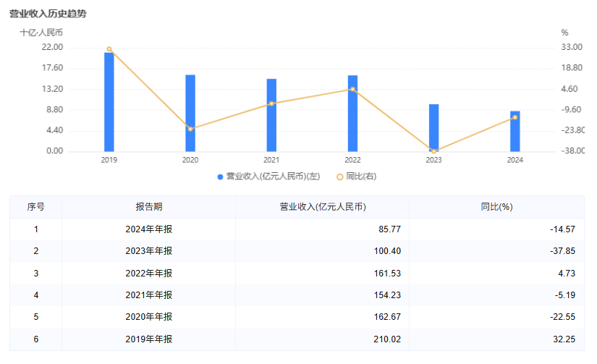The height and width of the screenshot is (364, 597).
Task: Click the 2021 x-axis label
Action: coord(271,161)
